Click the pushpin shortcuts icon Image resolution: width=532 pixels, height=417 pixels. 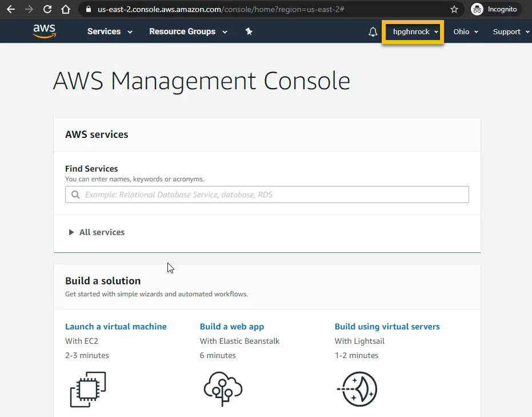249,31
